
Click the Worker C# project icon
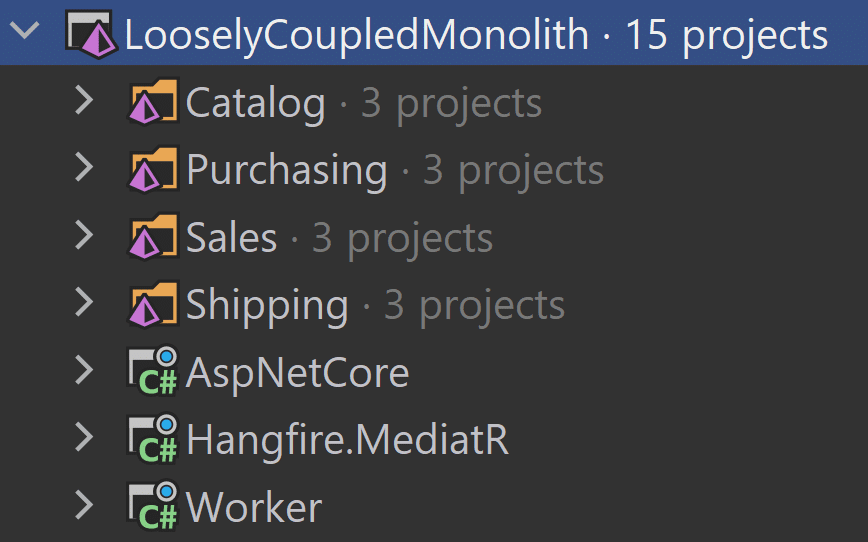(153, 505)
